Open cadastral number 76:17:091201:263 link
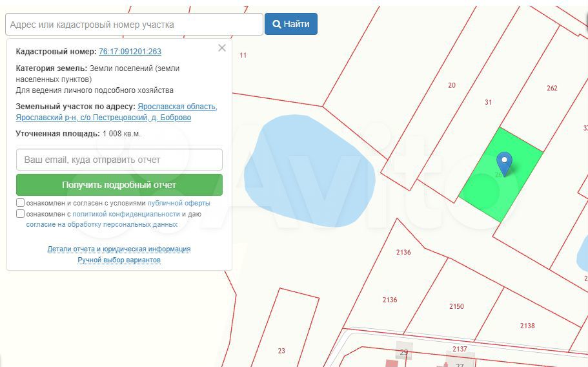Viewport: 588px width, 367px height. (130, 52)
